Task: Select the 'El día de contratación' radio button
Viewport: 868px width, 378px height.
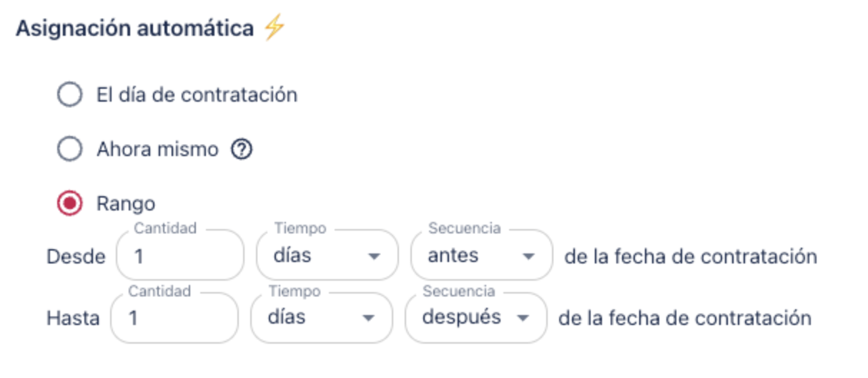Action: pos(69,94)
